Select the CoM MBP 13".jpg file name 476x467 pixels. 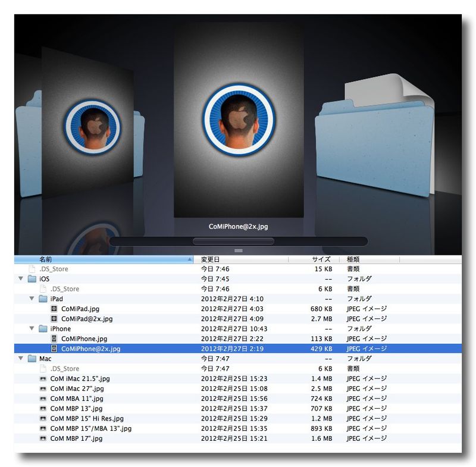pos(76,409)
